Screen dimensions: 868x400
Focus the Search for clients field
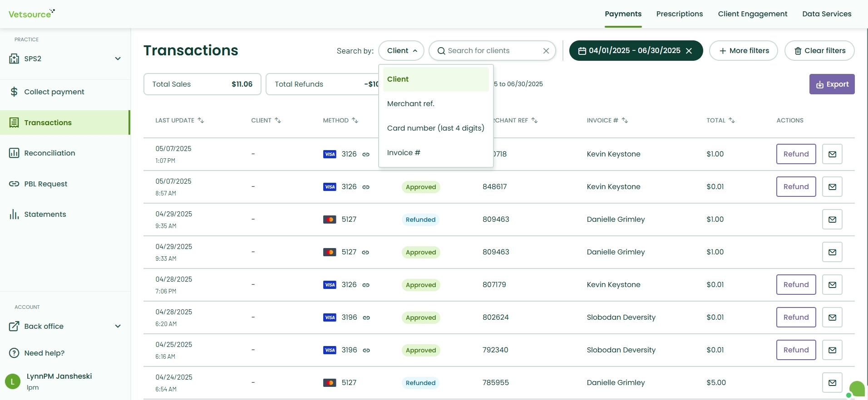point(492,51)
